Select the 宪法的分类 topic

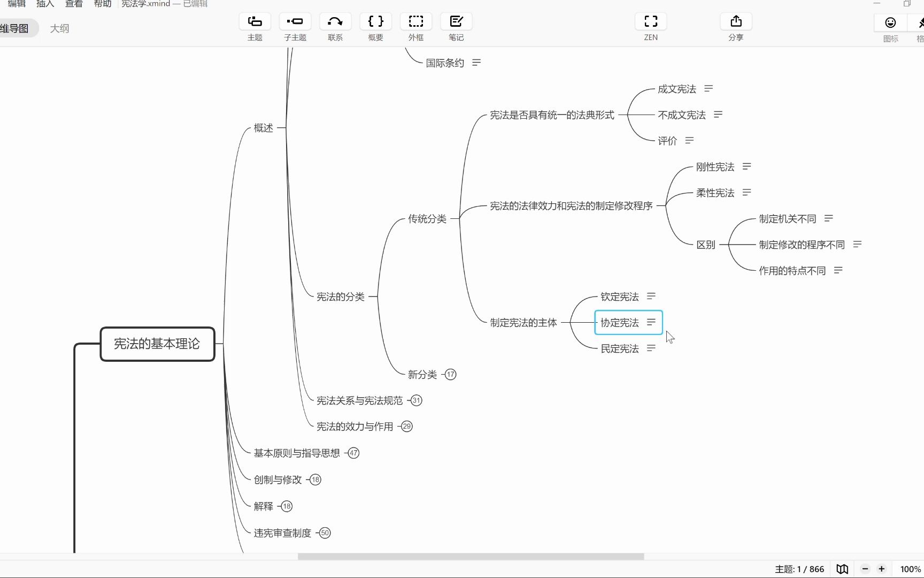click(x=341, y=296)
